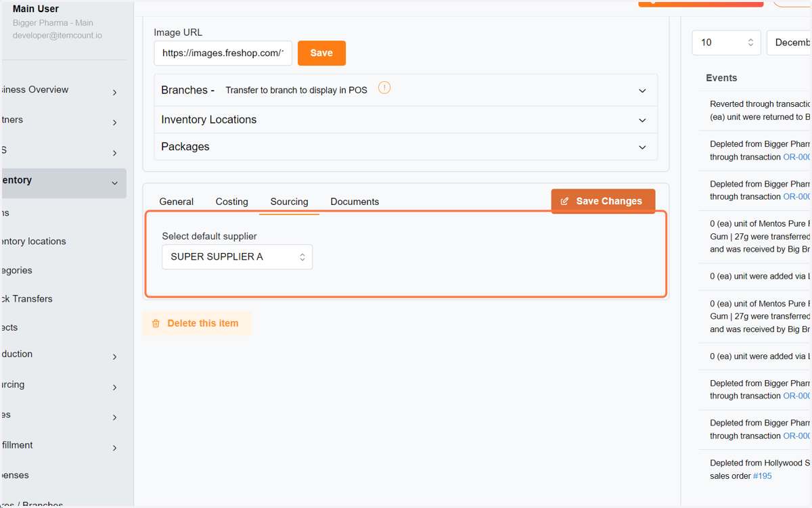Open the OR-000 link in second Depleted event
The height and width of the screenshot is (508, 812).
tap(797, 197)
